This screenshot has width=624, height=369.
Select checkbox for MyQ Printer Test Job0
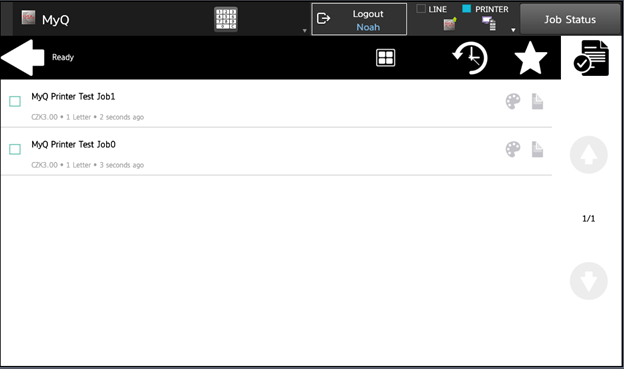coord(15,149)
